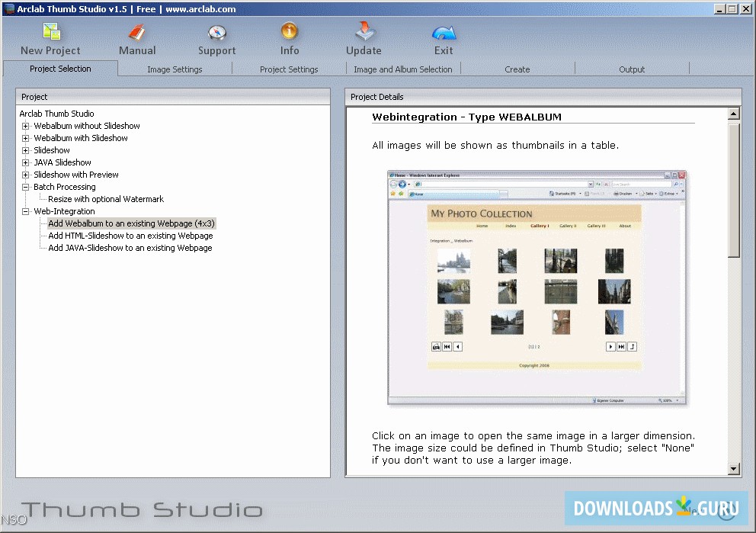Click the Manual book icon
The image size is (756, 533).
[137, 32]
